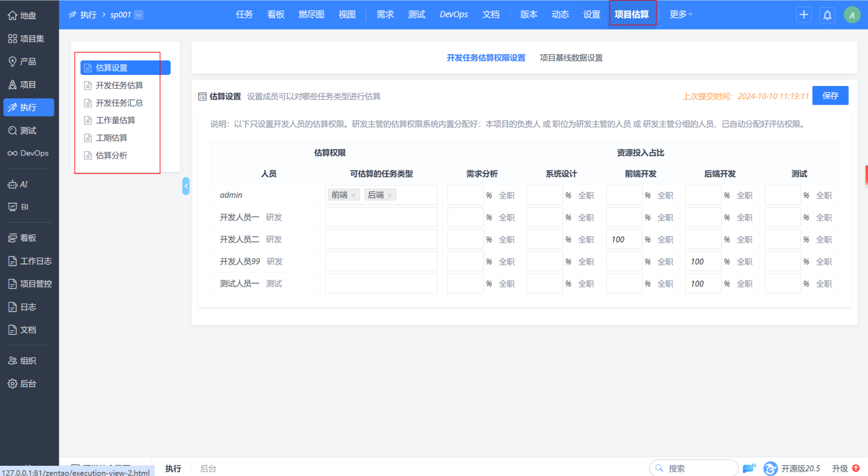Click the plus create icon
This screenshot has height=476, width=868.
pos(804,15)
